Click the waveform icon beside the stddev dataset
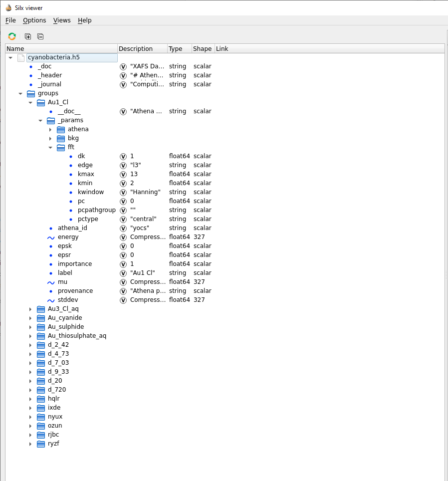448x481 pixels. pyautogui.click(x=50, y=300)
